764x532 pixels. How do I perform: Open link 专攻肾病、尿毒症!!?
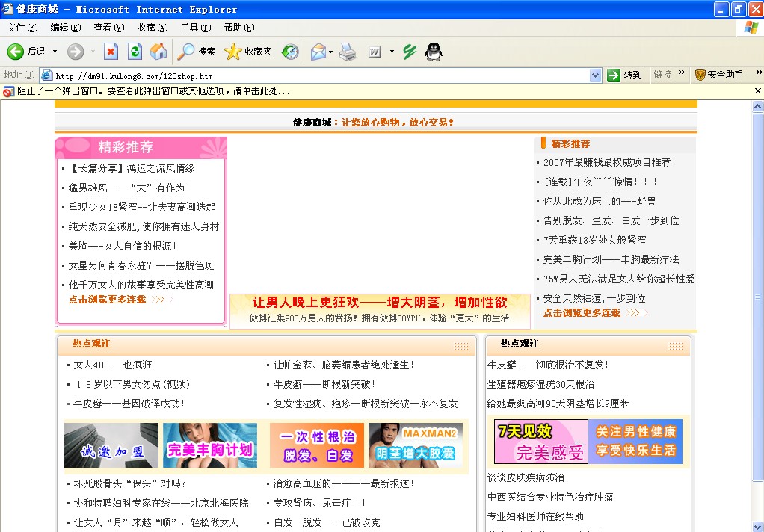tap(319, 504)
